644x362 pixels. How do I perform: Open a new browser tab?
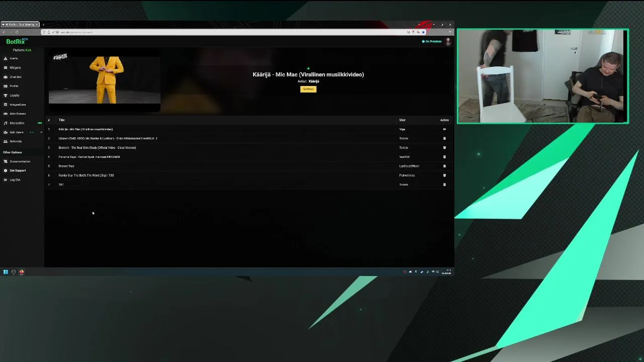coord(43,25)
